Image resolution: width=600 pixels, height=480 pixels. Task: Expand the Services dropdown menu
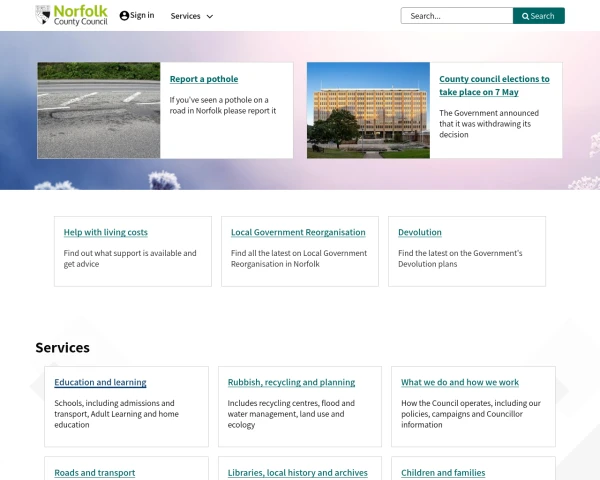pos(191,16)
